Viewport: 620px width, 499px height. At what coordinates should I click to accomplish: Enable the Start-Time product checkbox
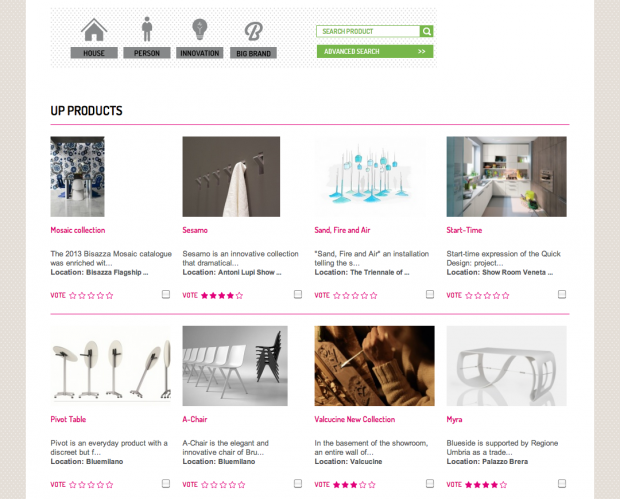click(x=562, y=295)
